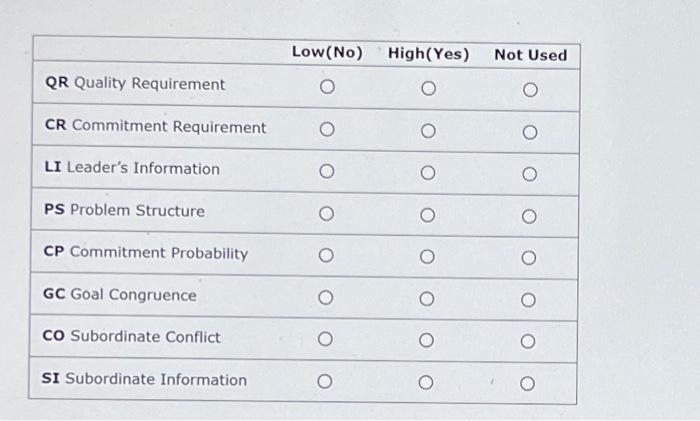Viewport: 700px width, 421px height.
Task: Select Low(No) for Subordinate Information
Action: (x=325, y=381)
